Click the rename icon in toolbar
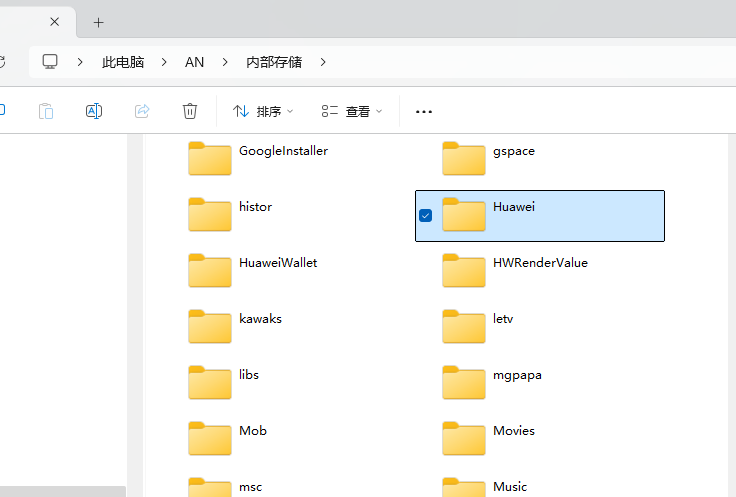The width and height of the screenshot is (736, 497). pos(94,111)
